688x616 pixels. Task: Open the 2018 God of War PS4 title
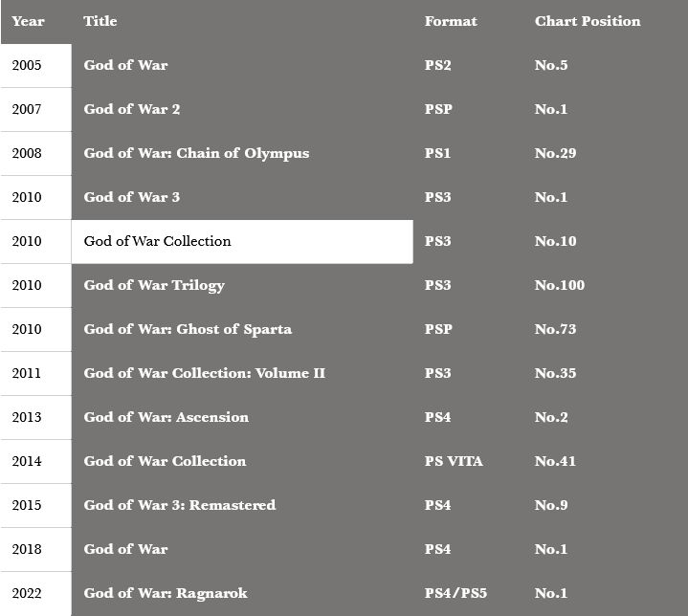click(x=125, y=549)
